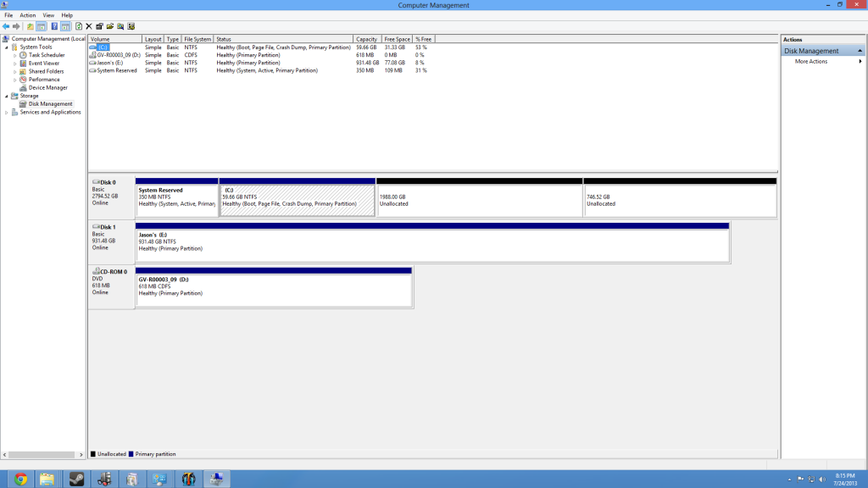
Task: Open the View menu
Action: pyautogui.click(x=48, y=15)
